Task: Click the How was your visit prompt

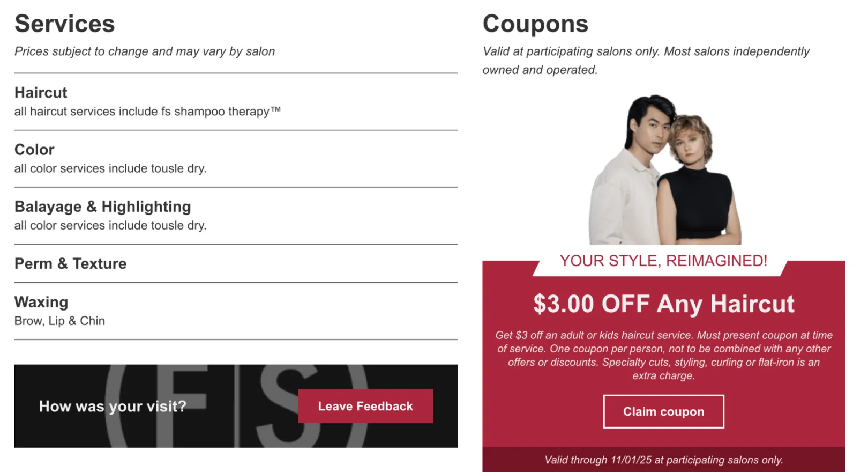Action: [x=113, y=406]
